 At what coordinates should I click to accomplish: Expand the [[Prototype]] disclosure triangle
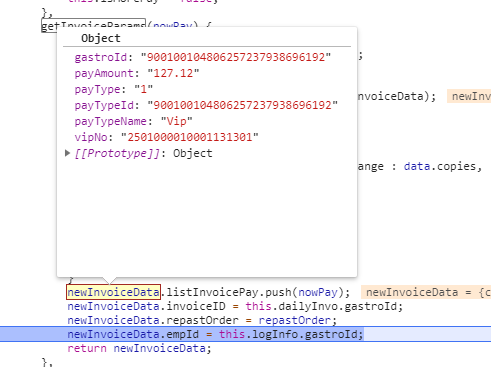67,153
